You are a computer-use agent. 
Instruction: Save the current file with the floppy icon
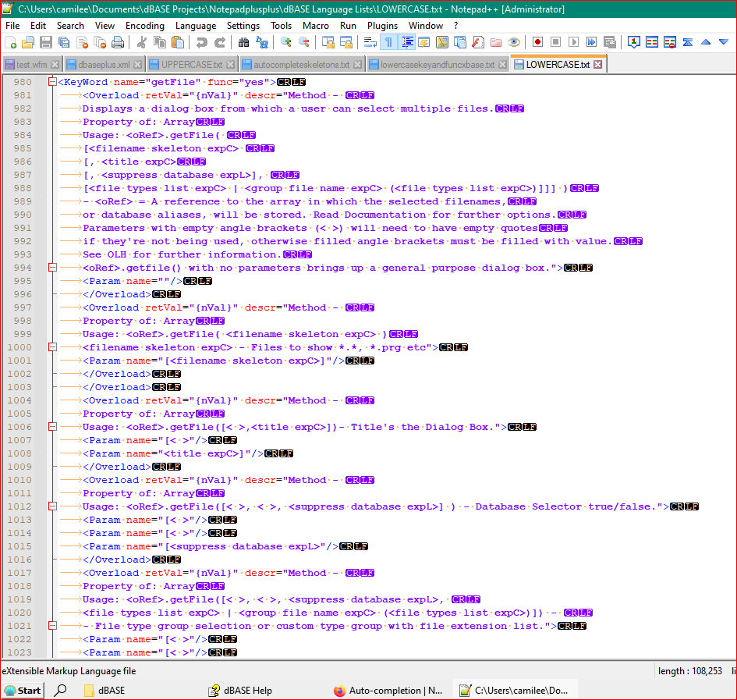coord(46,43)
